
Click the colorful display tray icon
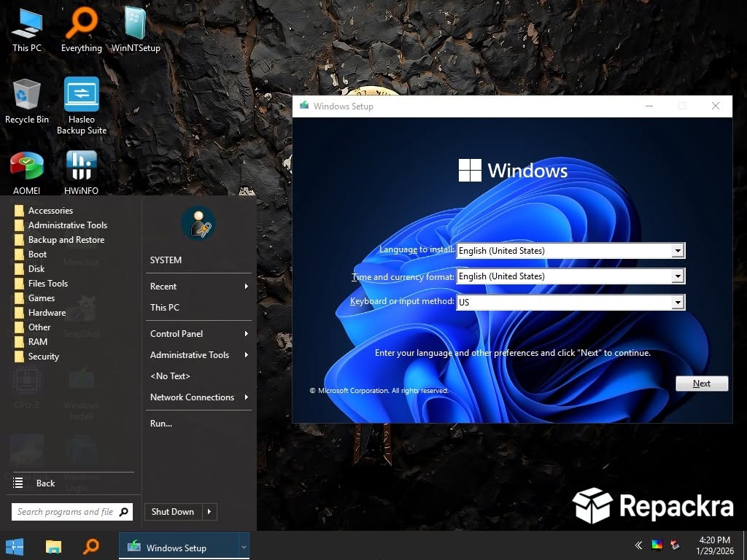pyautogui.click(x=657, y=545)
